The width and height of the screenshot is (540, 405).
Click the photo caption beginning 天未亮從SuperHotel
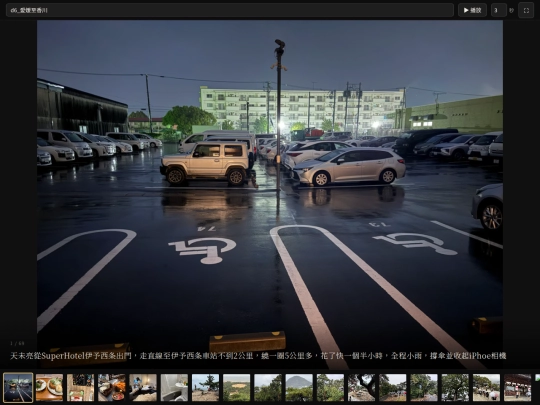coord(258,356)
